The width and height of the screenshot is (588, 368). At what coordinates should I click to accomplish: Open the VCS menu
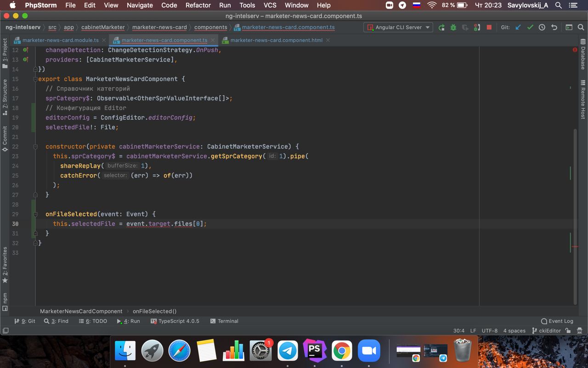pos(270,5)
